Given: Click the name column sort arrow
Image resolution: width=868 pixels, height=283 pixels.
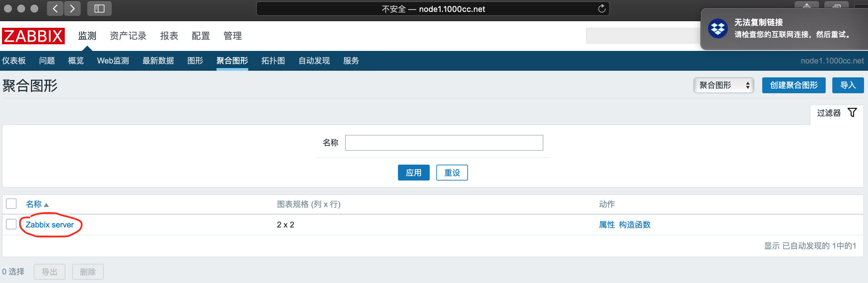Looking at the screenshot, I should coord(47,205).
